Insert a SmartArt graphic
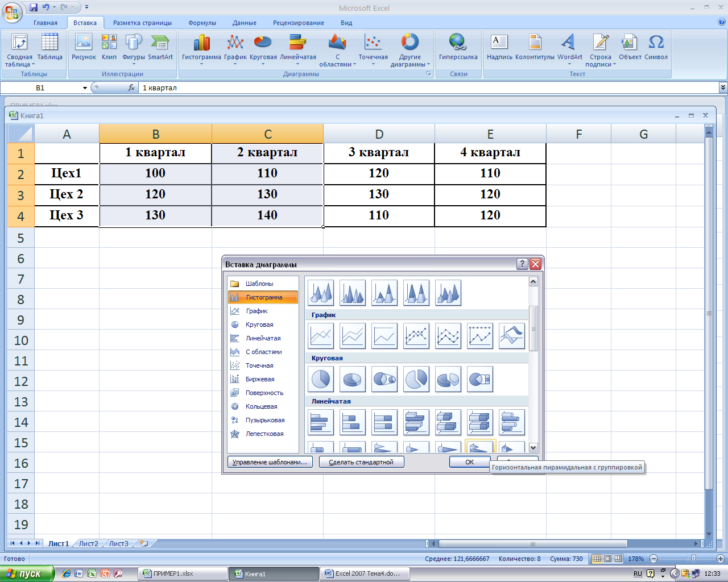Image resolution: width=728 pixels, height=582 pixels. 160,47
